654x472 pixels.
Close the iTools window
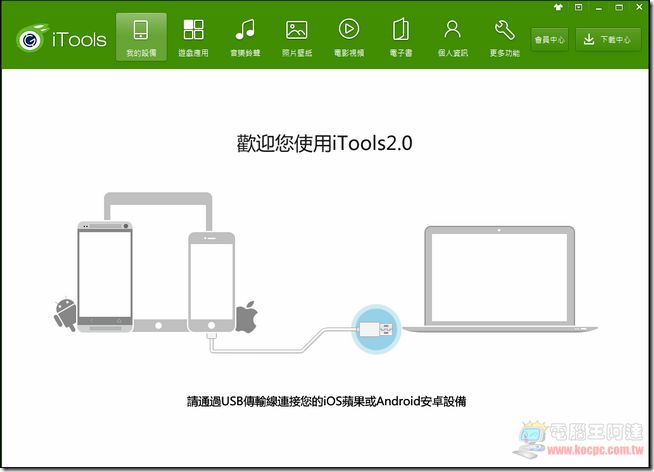point(639,7)
